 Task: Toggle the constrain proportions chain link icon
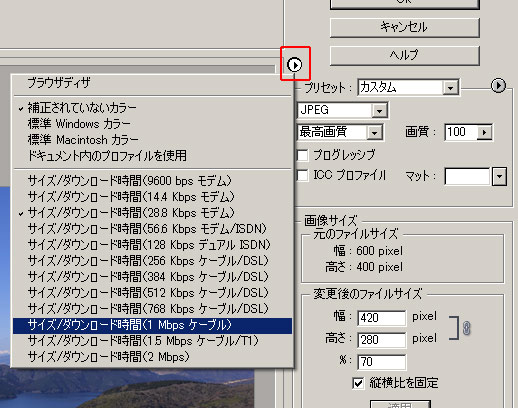(x=467, y=328)
